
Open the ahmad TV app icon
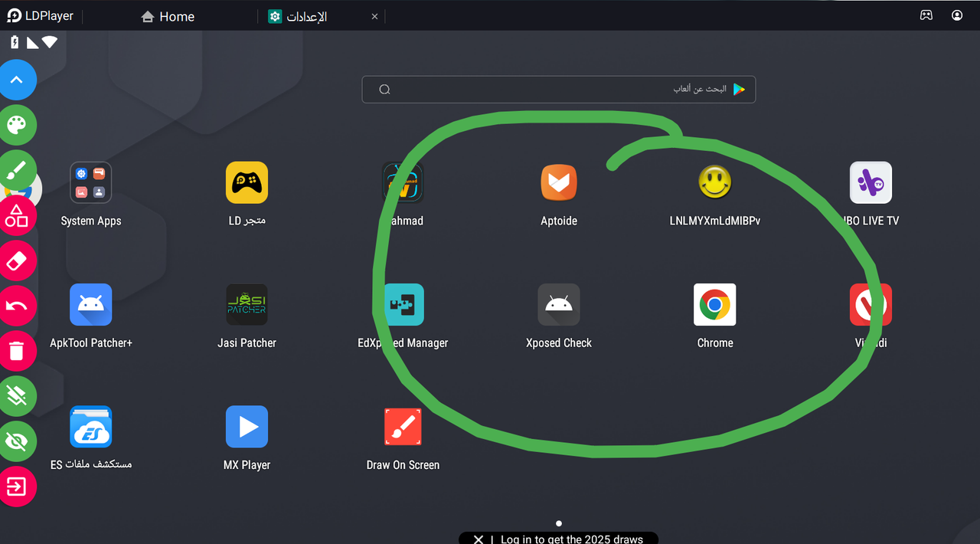[403, 182]
